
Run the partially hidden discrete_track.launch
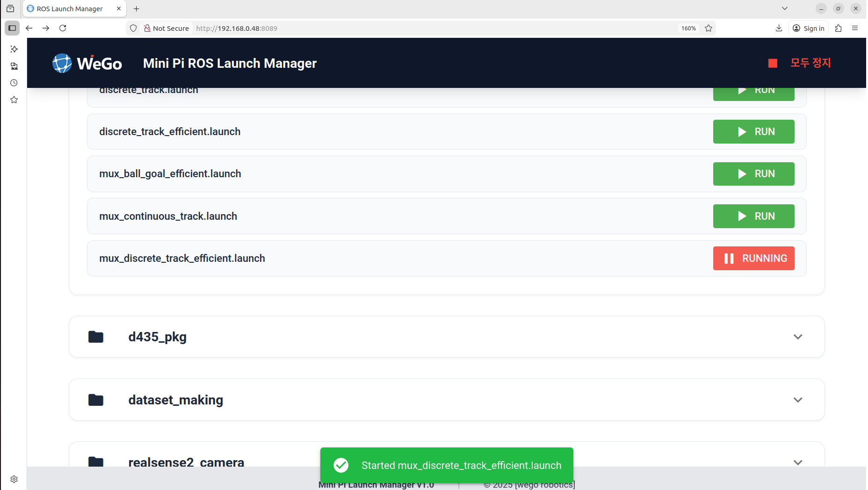click(753, 94)
